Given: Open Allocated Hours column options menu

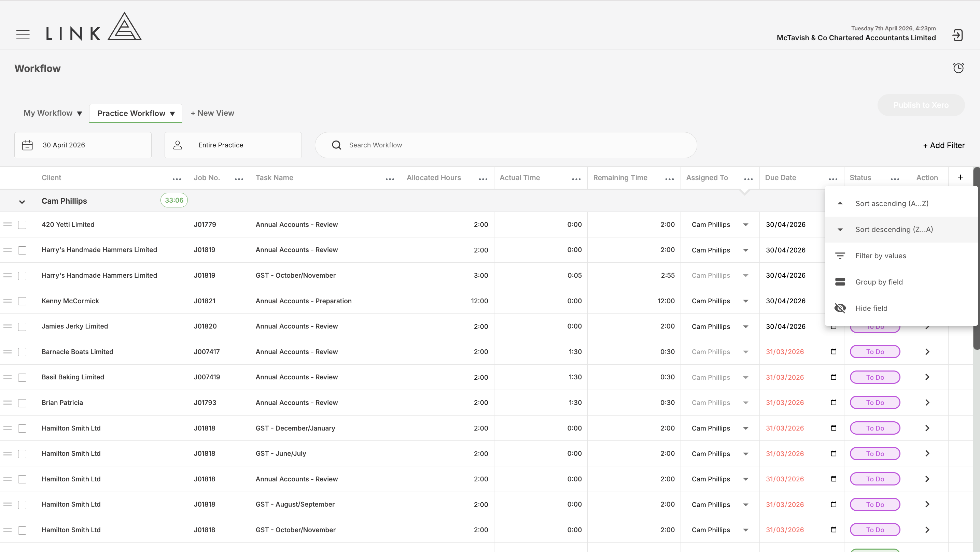Looking at the screenshot, I should pos(483,179).
